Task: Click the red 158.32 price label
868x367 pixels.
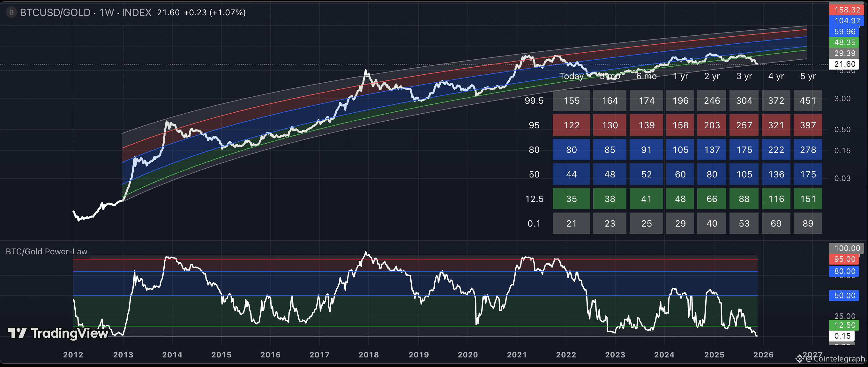Action: pos(847,10)
